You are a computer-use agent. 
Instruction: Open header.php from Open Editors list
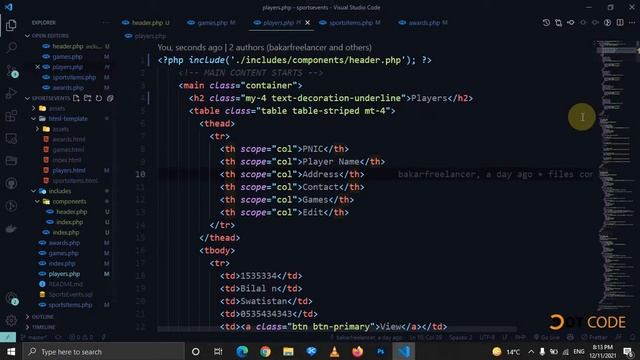(68, 47)
